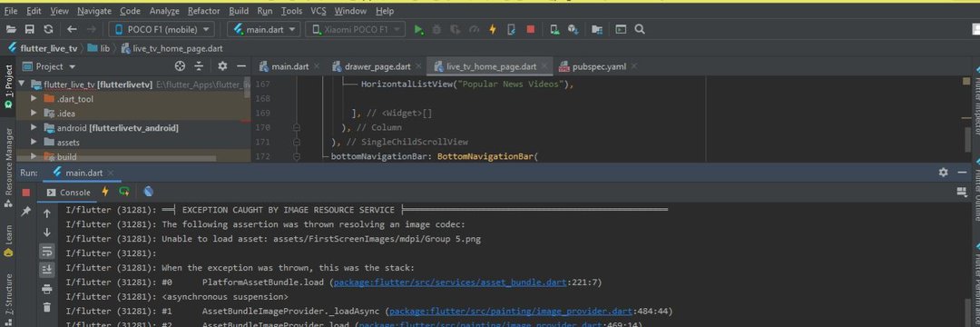
Task: Navigate back with the left arrow
Action: coord(72,29)
